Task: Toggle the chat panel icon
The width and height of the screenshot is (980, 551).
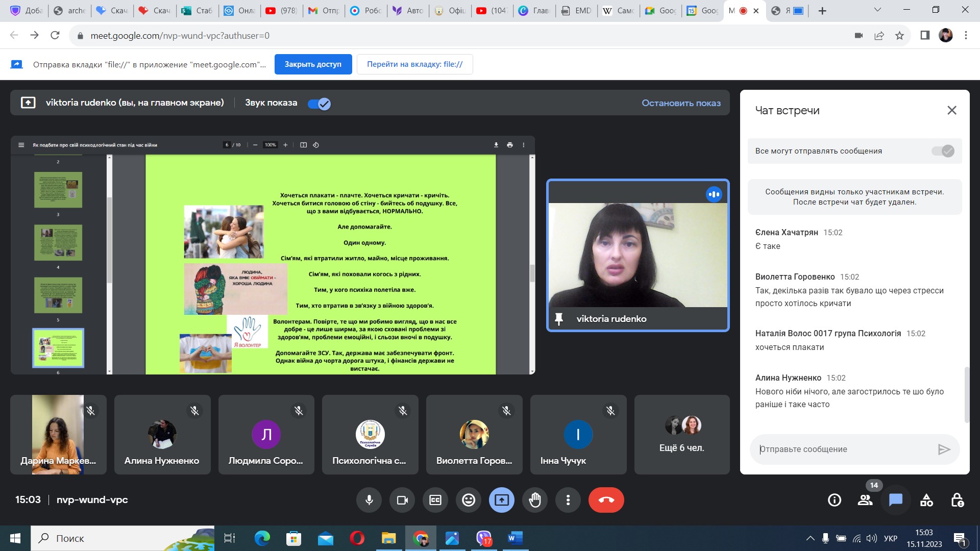Action: 896,500
